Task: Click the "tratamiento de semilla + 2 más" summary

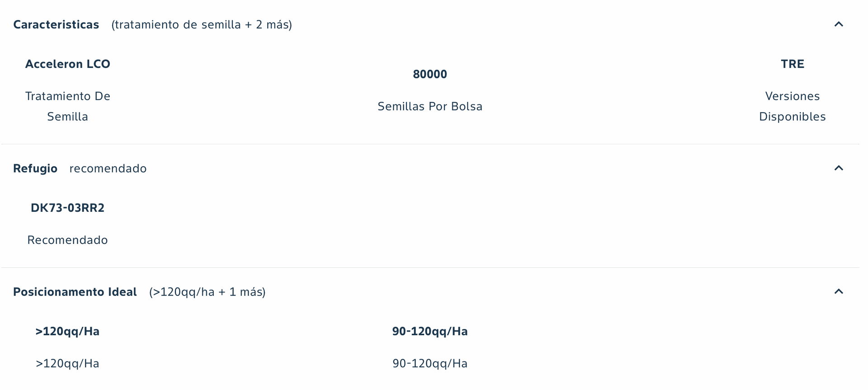Action: 202,24
